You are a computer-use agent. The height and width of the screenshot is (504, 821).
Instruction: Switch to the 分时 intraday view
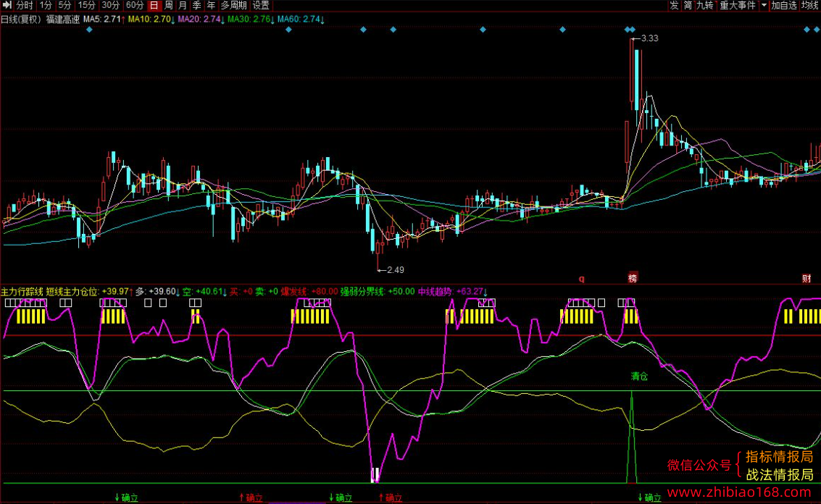pos(25,5)
